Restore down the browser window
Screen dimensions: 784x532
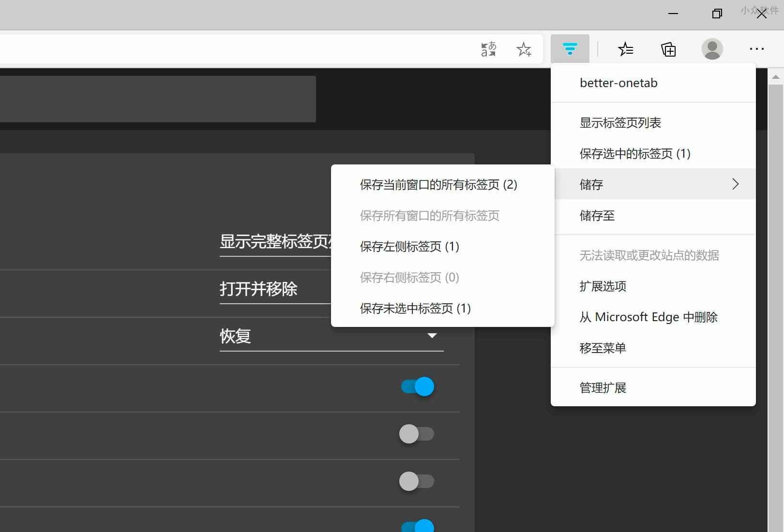point(717,14)
